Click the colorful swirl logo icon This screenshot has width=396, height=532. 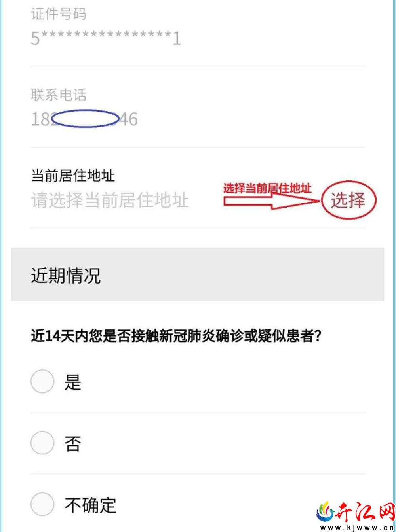point(325,511)
